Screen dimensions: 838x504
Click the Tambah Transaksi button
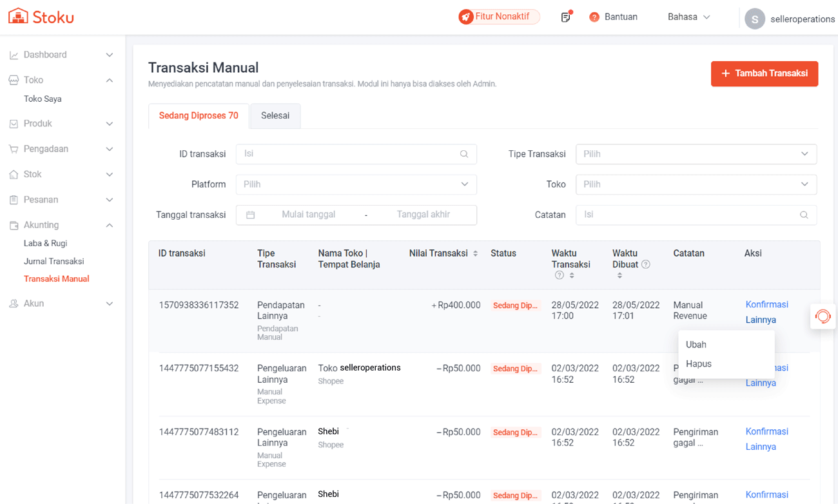(x=764, y=73)
